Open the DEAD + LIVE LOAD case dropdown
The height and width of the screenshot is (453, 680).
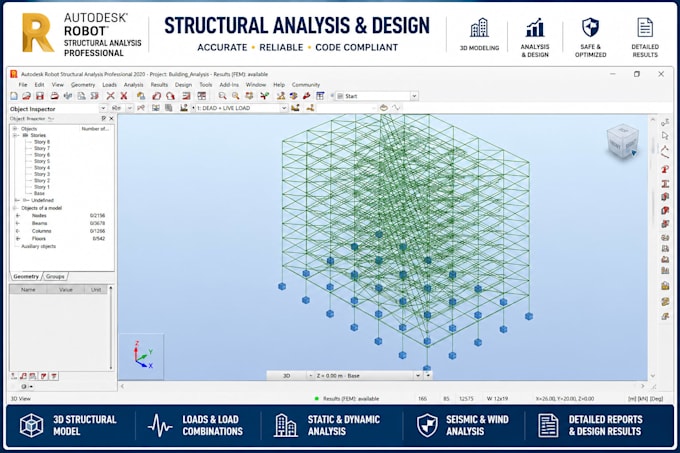[284, 108]
